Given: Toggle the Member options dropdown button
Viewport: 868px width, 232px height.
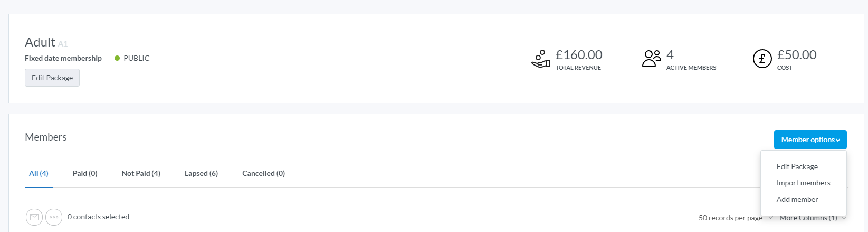Looking at the screenshot, I should [x=810, y=140].
